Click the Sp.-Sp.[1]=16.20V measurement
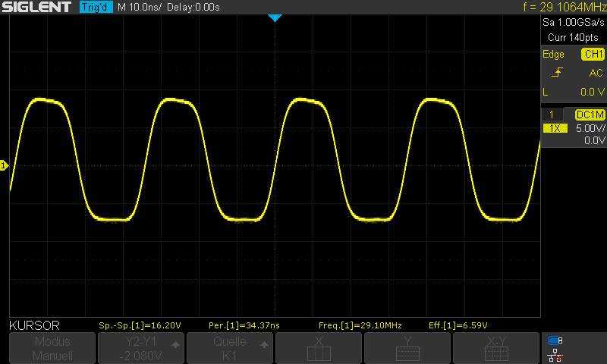The width and height of the screenshot is (607, 364). [x=140, y=325]
